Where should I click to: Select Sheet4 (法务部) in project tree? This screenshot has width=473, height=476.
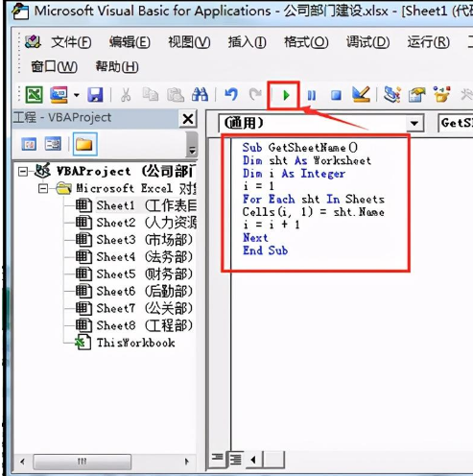coord(134,257)
